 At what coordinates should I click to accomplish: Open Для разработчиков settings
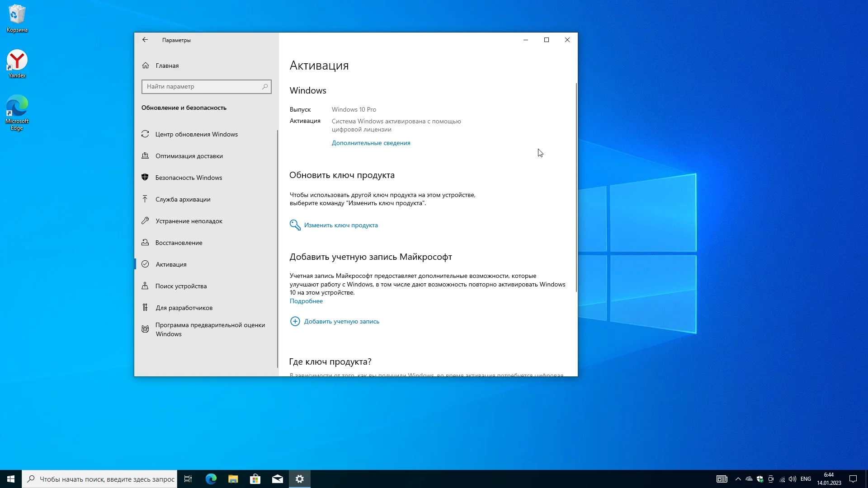[184, 308]
